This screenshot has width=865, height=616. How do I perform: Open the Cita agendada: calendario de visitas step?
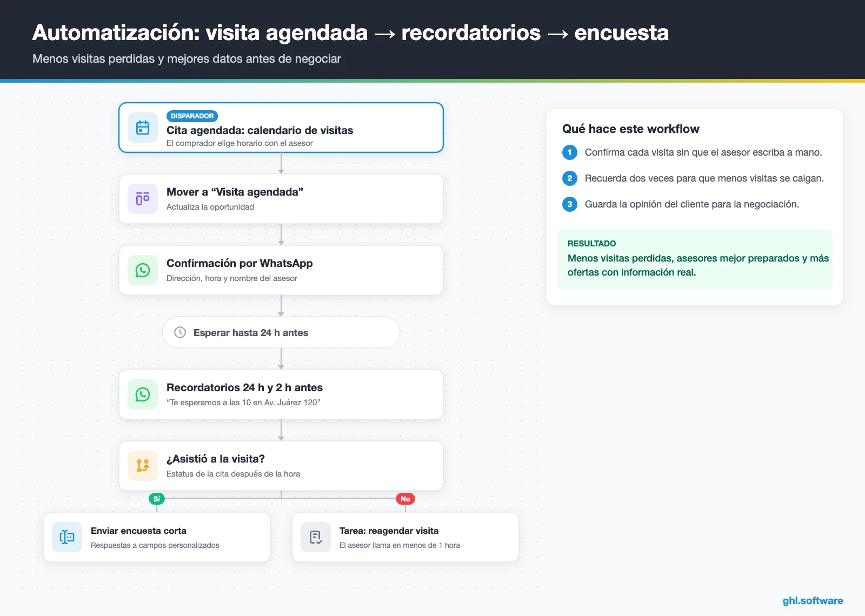[281, 128]
